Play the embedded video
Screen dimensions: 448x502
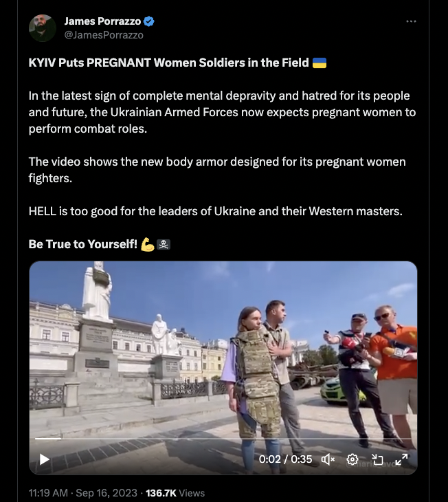[45, 459]
